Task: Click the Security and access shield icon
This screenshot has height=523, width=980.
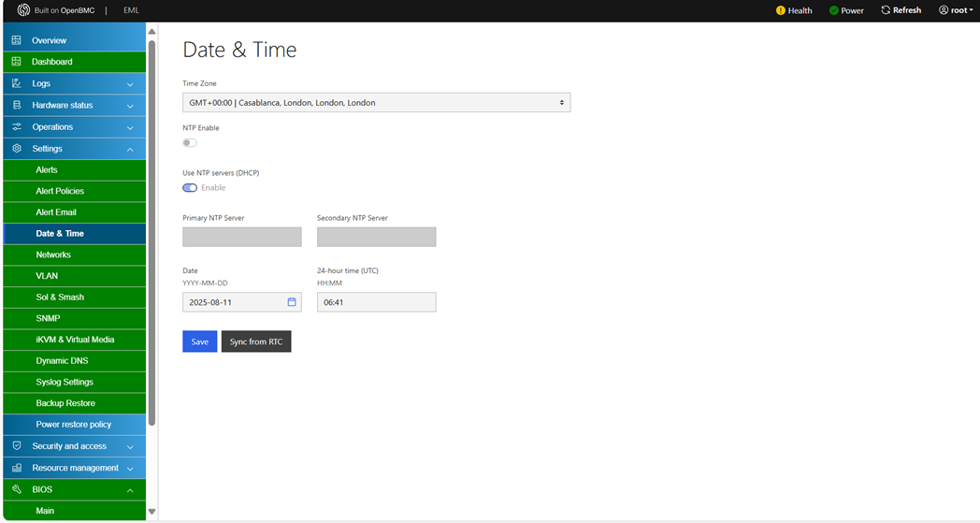Action: tap(16, 446)
